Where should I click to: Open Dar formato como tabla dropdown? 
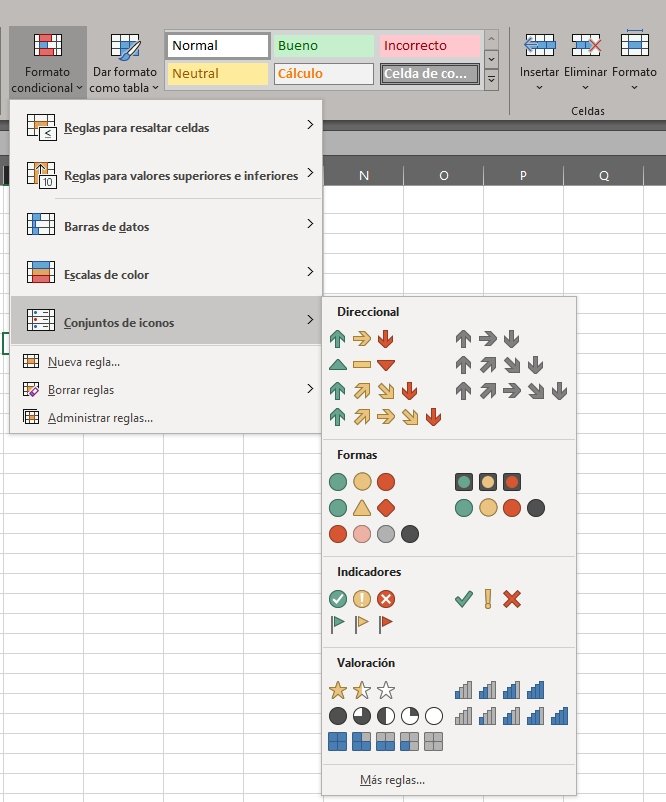click(x=124, y=62)
